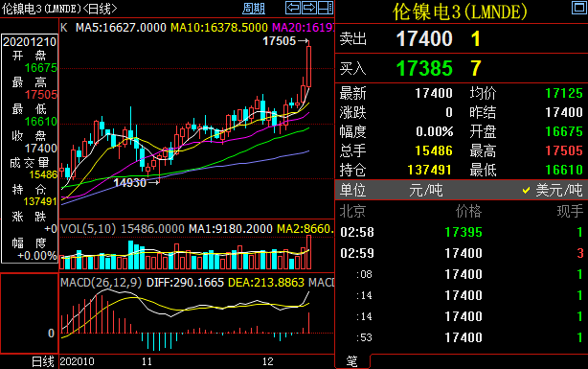
Task: Click the 日线 label at bottom left
Action: [43, 361]
